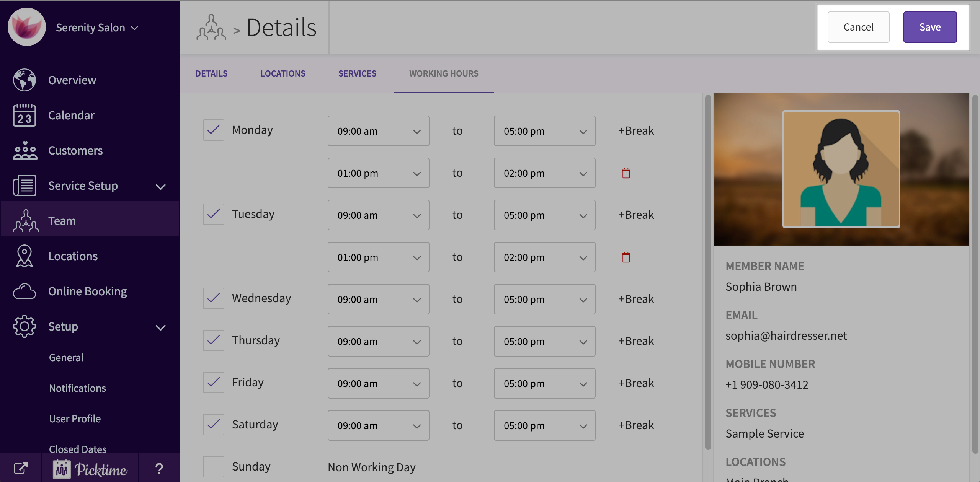Click Sophia Brown's profile photo
The width and height of the screenshot is (980, 482).
tap(841, 169)
